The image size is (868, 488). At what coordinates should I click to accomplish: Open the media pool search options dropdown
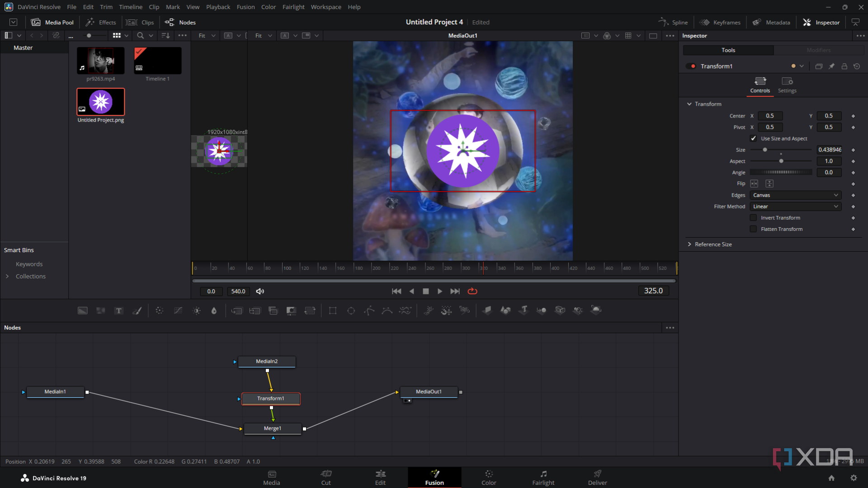[151, 36]
